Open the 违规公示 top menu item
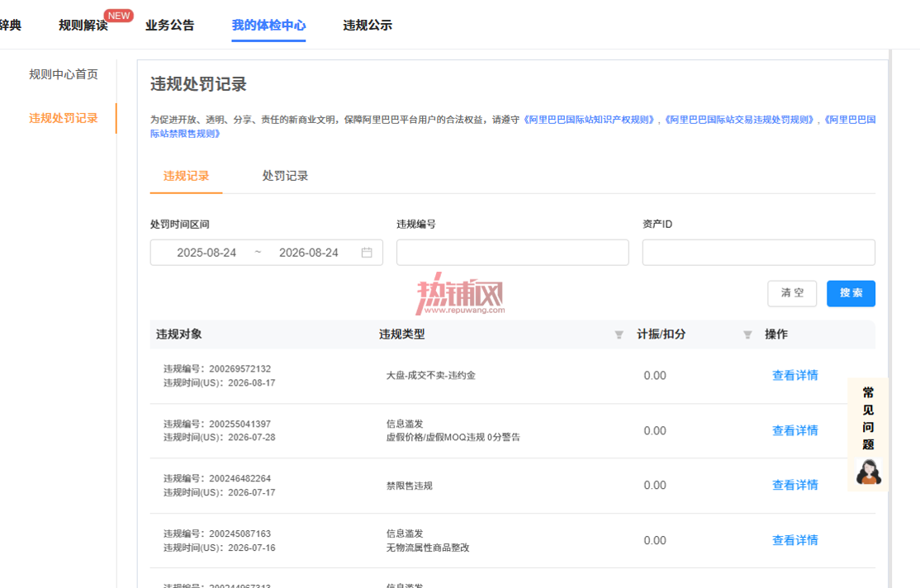This screenshot has height=588, width=920. [368, 26]
